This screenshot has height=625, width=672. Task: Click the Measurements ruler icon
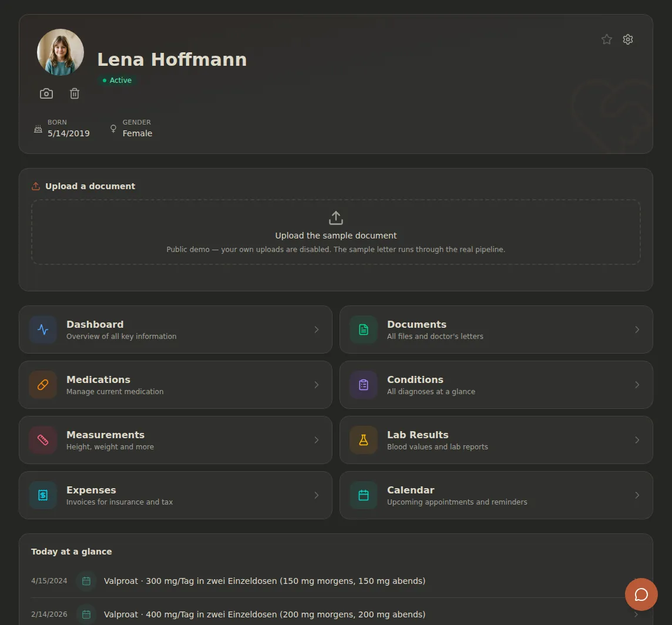43,440
